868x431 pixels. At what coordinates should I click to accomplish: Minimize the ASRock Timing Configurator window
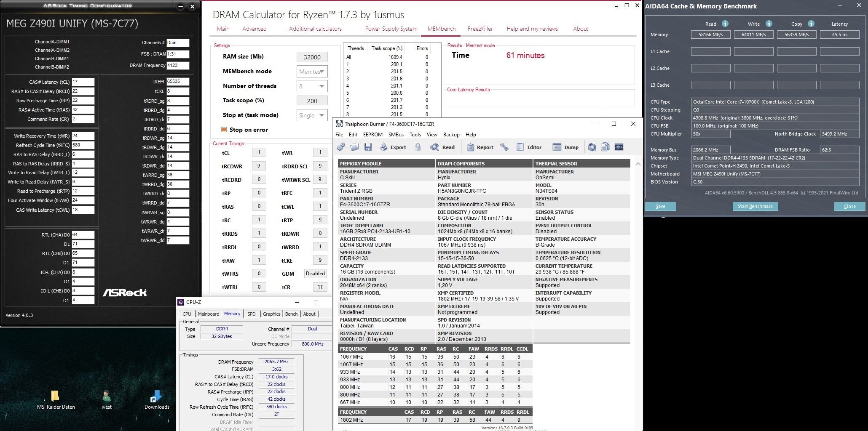(180, 6)
